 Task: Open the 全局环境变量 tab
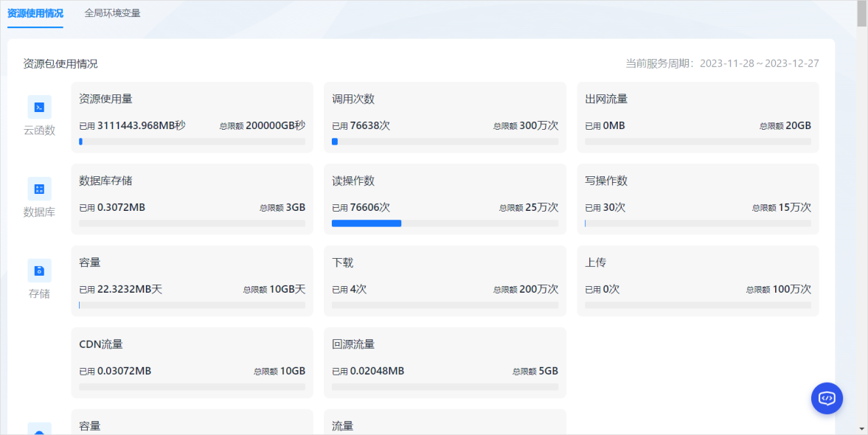(x=112, y=13)
